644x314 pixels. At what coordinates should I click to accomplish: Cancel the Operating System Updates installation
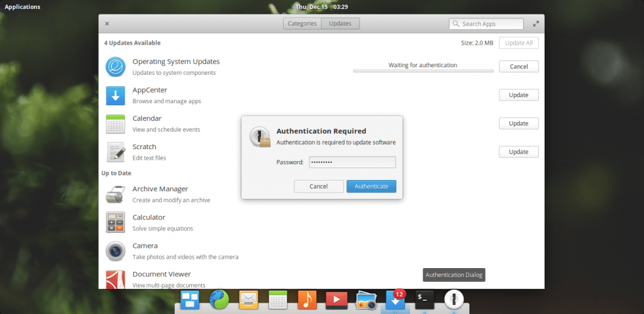tap(518, 67)
